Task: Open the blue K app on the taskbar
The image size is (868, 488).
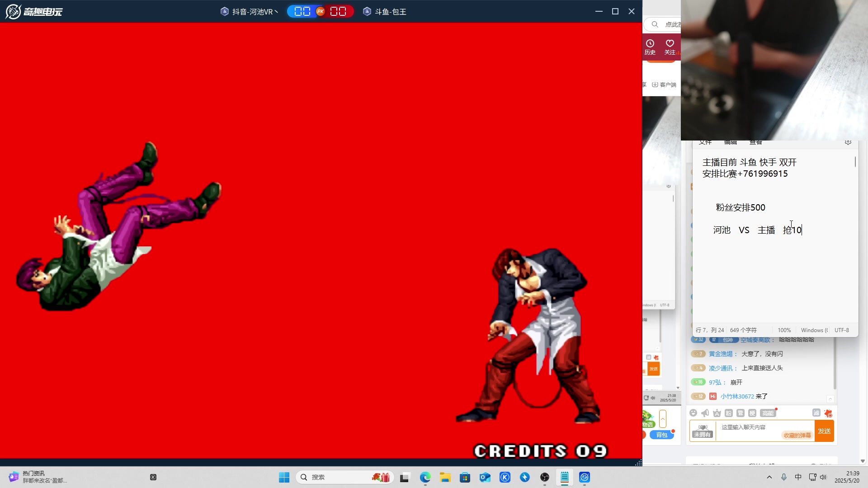Action: (505, 477)
